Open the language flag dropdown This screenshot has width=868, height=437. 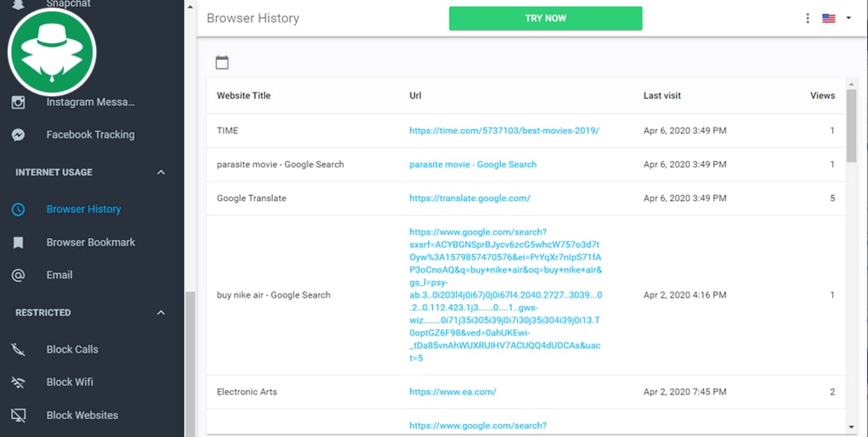[837, 18]
